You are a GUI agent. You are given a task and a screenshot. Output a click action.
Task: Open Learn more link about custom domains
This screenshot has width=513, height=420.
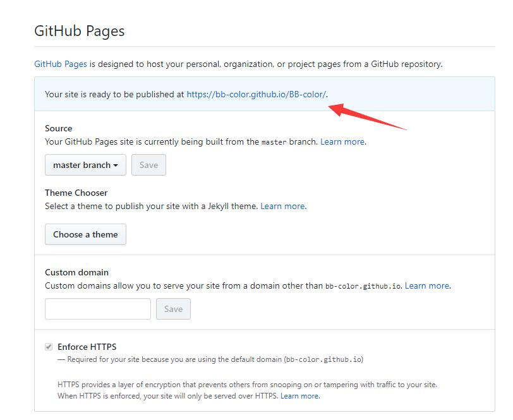tap(427, 285)
